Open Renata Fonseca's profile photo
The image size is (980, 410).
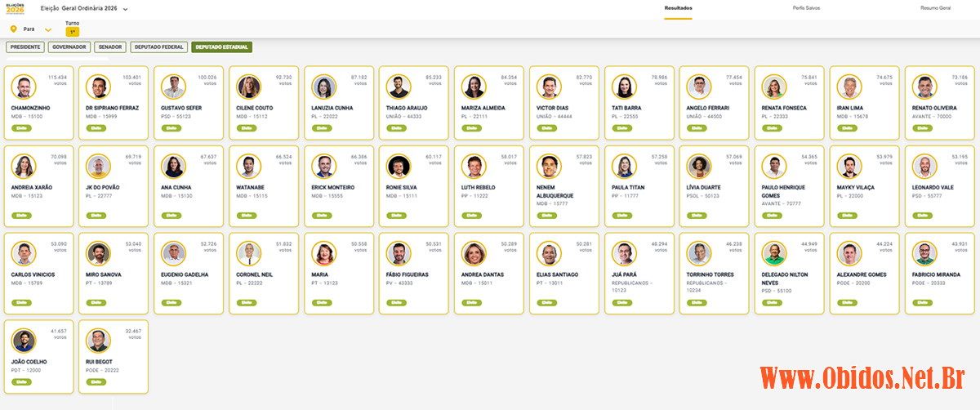[x=774, y=87]
